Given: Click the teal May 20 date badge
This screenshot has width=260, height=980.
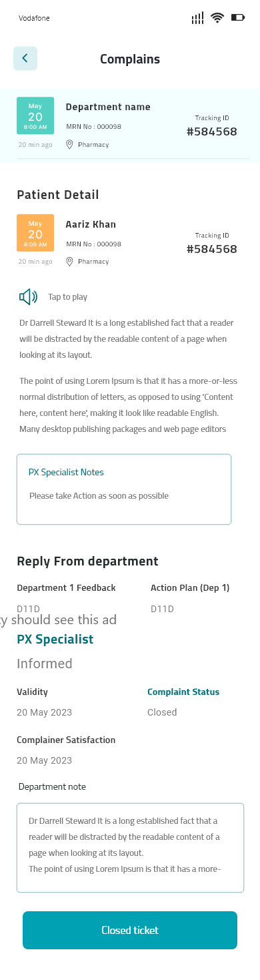Looking at the screenshot, I should 35,115.
